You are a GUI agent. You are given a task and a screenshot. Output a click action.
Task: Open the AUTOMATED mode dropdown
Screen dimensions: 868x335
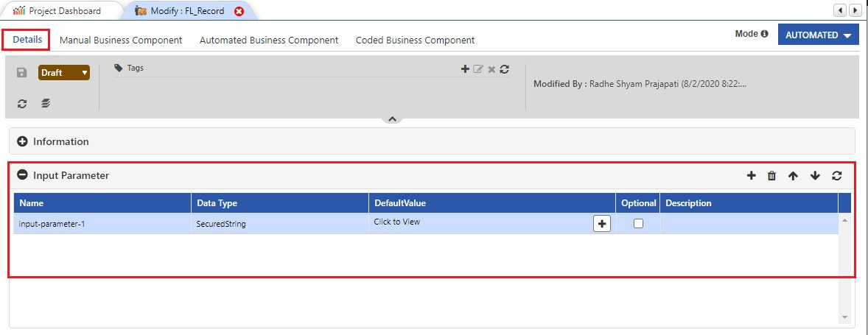(818, 35)
